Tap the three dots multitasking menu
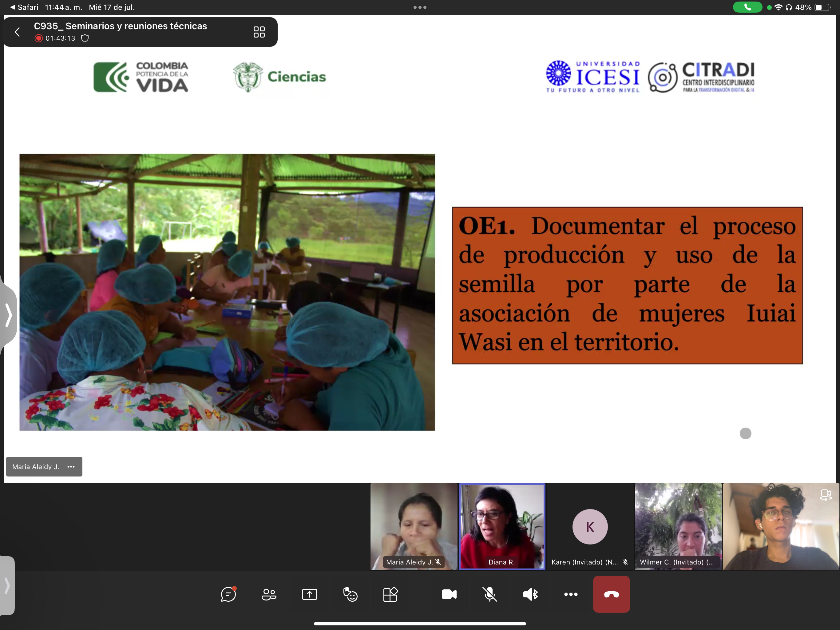840x630 pixels. [x=420, y=7]
